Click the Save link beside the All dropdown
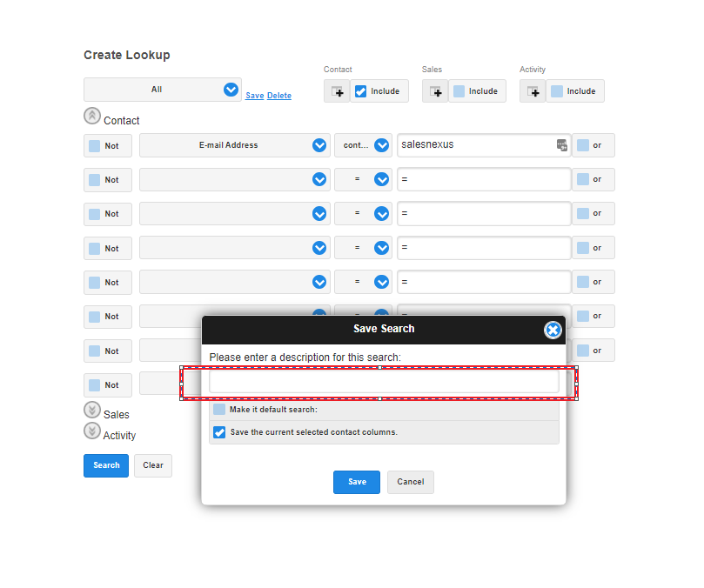Image resolution: width=704 pixels, height=588 pixels. click(254, 96)
